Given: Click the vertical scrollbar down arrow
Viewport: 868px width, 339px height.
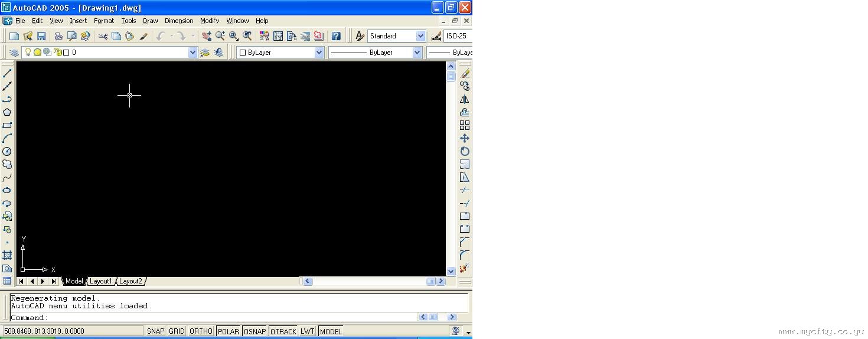Looking at the screenshot, I should coord(451,271).
